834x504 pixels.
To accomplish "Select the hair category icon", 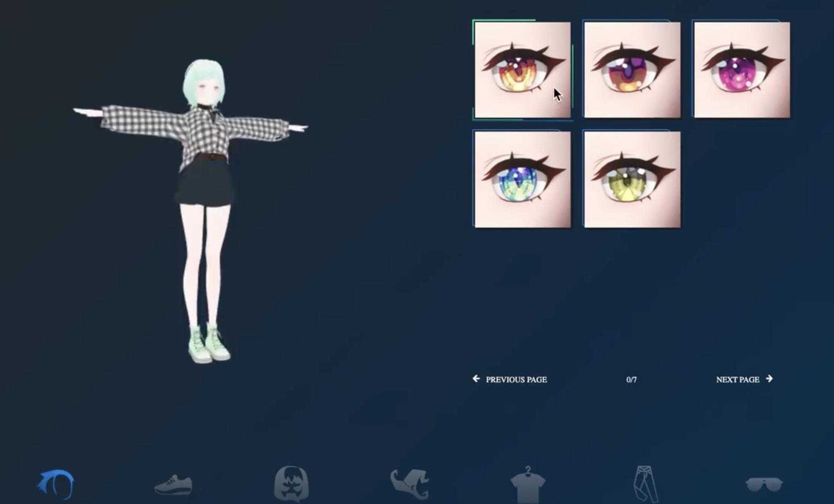I will tap(55, 484).
